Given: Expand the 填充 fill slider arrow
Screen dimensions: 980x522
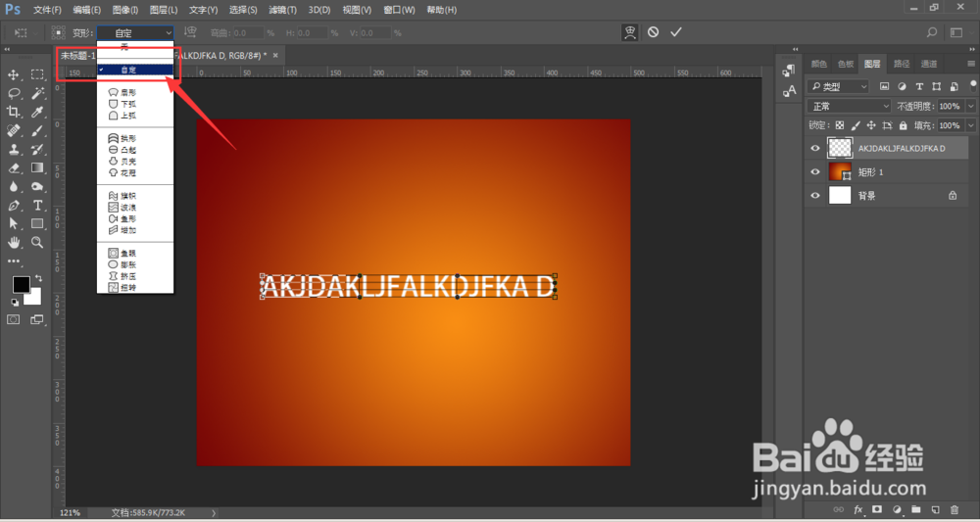Looking at the screenshot, I should pos(970,125).
